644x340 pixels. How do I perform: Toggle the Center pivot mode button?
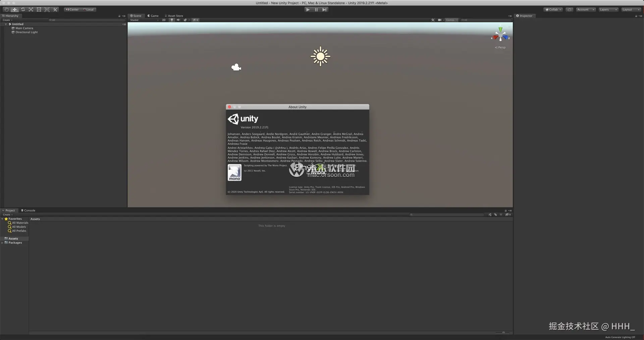[72, 10]
